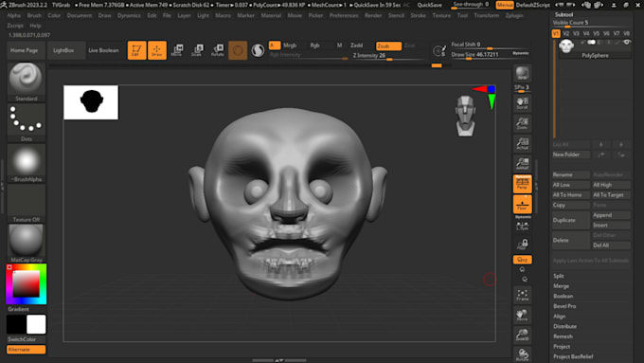
Task: Click the QuickSave button
Action: 430,5
